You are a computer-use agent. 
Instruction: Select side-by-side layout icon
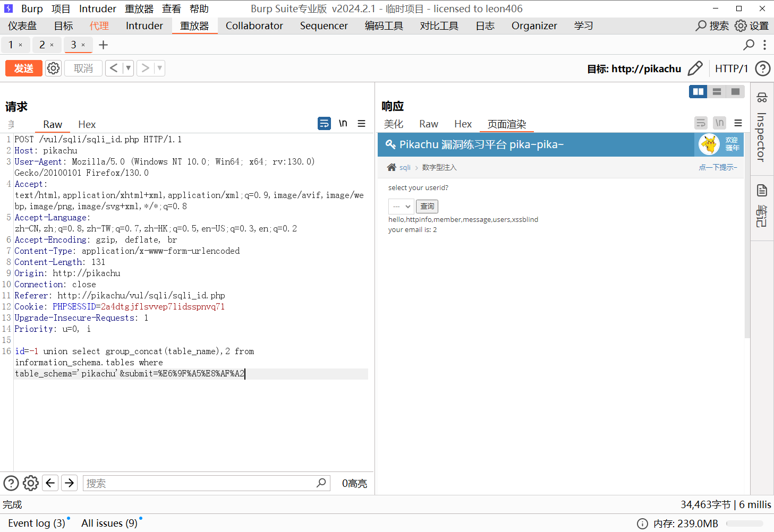point(698,91)
